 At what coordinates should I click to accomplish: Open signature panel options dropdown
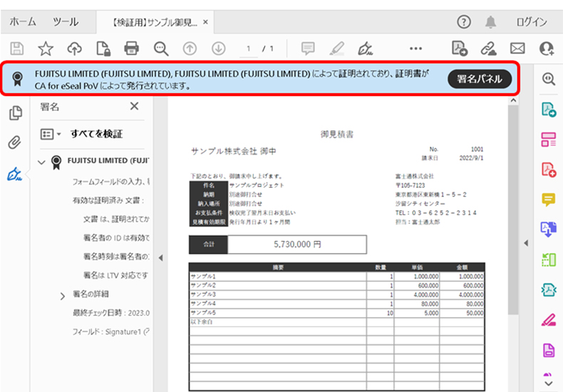click(x=51, y=134)
